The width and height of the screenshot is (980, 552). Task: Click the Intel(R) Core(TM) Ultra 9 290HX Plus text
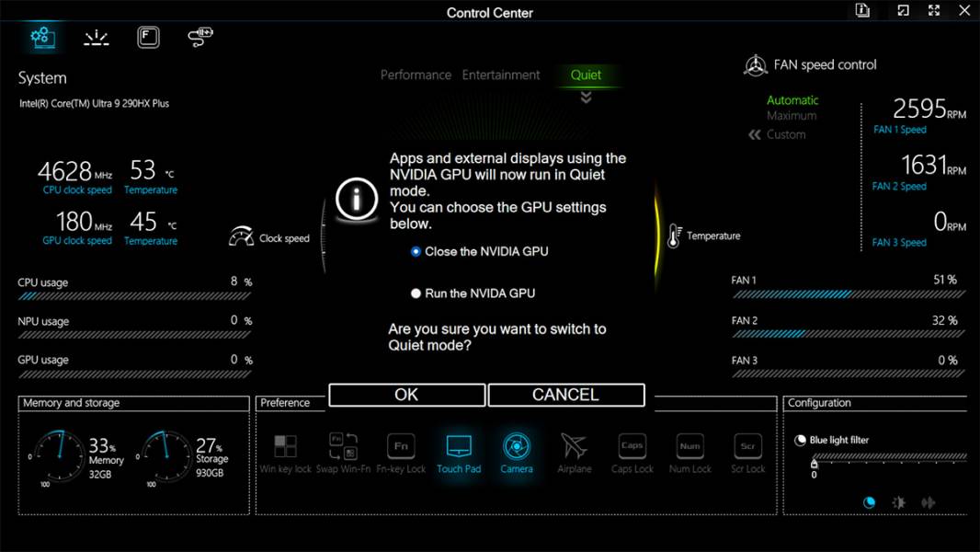pos(94,104)
